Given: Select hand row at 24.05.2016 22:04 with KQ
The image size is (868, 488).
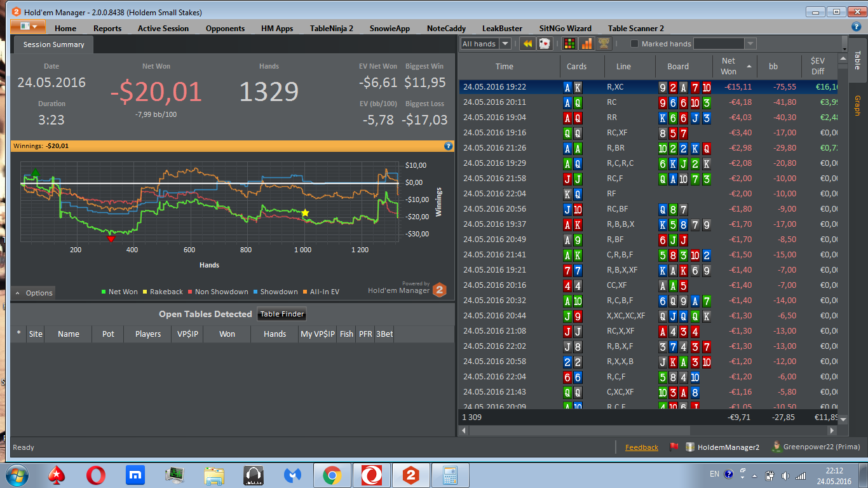Looking at the screenshot, I should (x=648, y=194).
